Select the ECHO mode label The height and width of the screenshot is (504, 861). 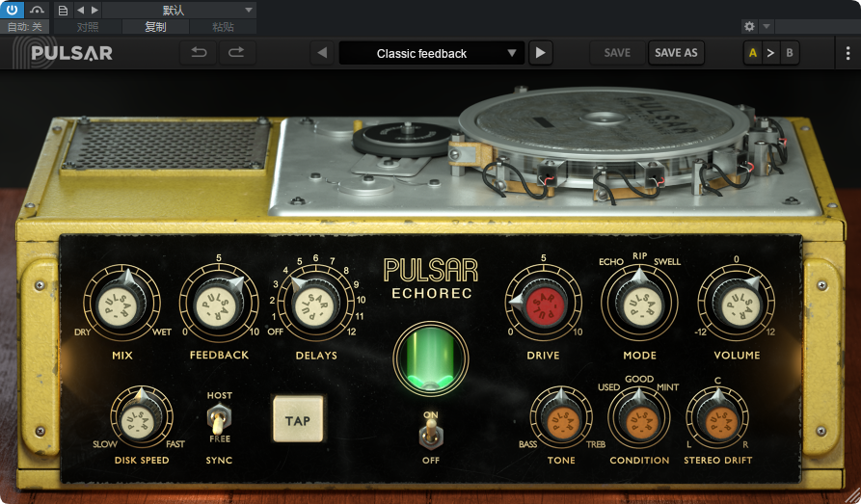tap(610, 262)
